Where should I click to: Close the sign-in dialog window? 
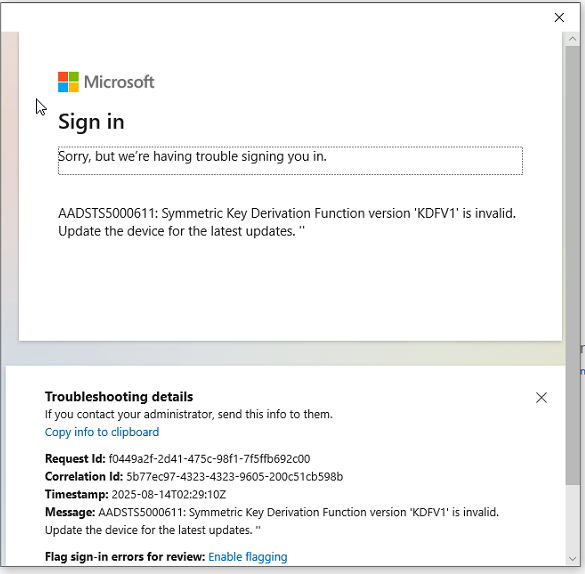pos(559,18)
